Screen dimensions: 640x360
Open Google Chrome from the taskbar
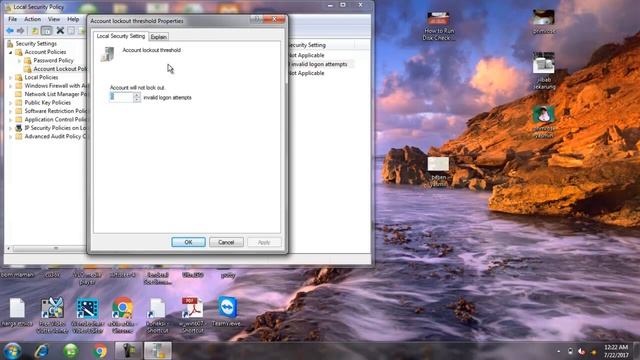point(100,351)
